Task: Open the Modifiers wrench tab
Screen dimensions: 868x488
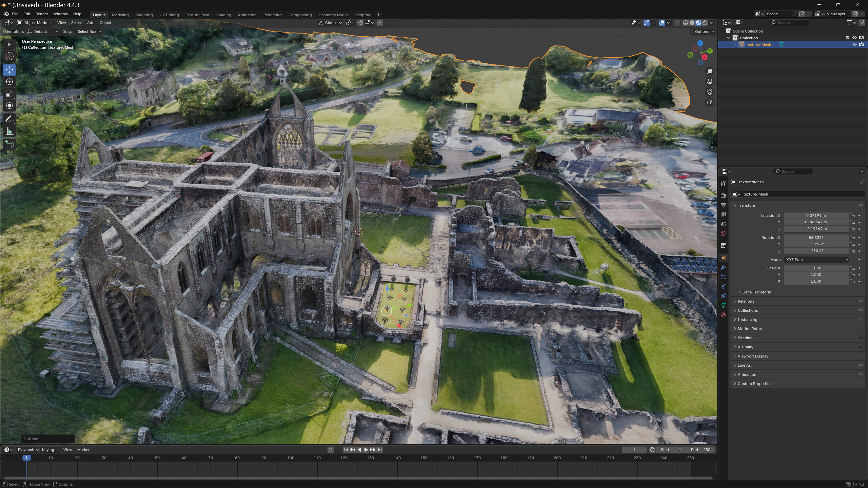Action: (723, 267)
